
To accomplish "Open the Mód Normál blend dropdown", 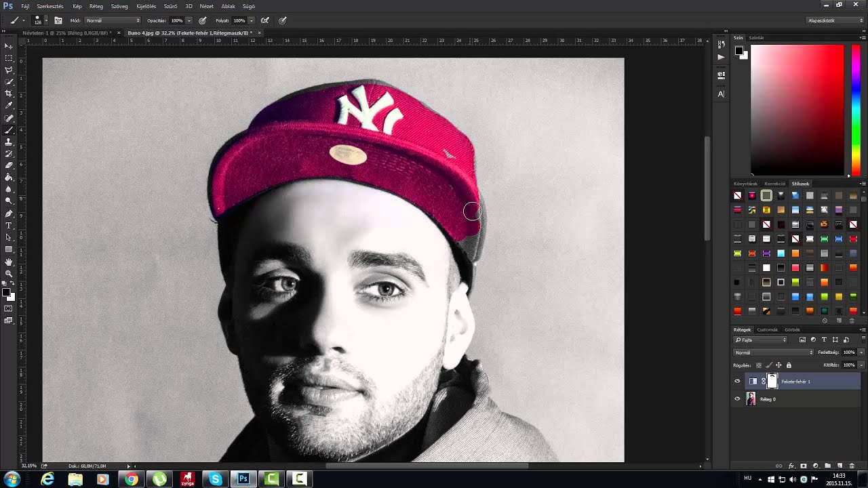I will 113,20.
